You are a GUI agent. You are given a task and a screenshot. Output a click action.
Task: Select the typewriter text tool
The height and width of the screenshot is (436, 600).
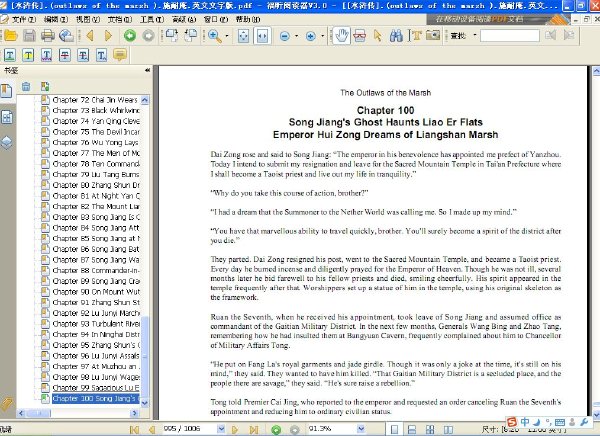coord(415,36)
